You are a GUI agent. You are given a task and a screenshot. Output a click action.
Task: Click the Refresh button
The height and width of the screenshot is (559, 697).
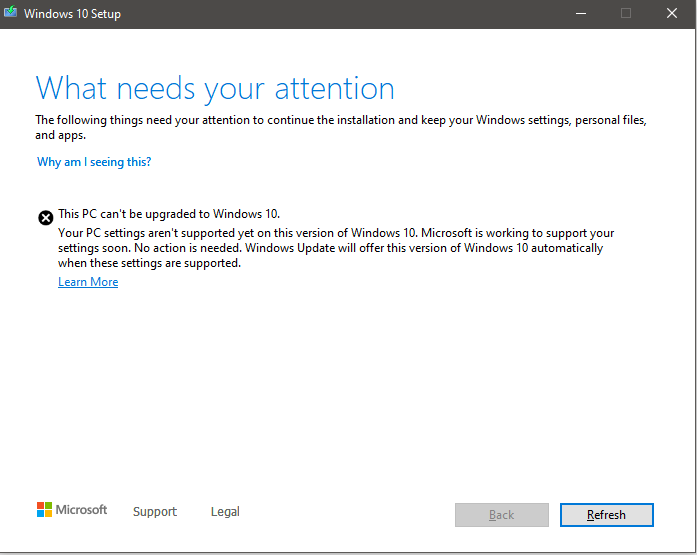point(606,515)
